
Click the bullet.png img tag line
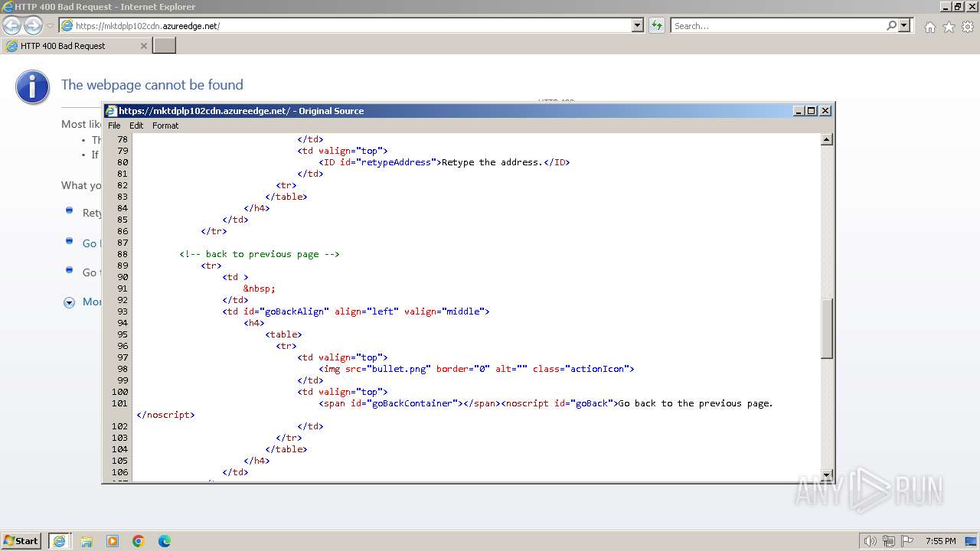[476, 369]
